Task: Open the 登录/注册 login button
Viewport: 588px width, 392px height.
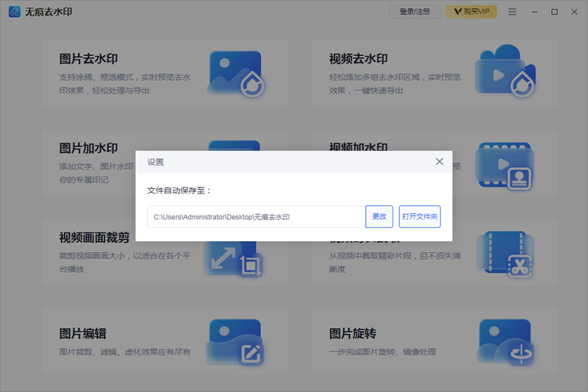Action: pyautogui.click(x=415, y=12)
